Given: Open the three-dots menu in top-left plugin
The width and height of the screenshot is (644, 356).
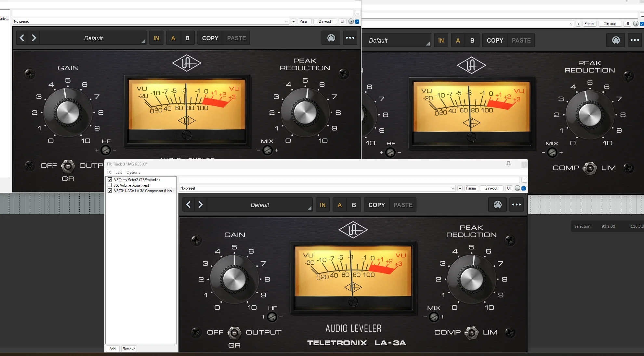Looking at the screenshot, I should (x=350, y=38).
